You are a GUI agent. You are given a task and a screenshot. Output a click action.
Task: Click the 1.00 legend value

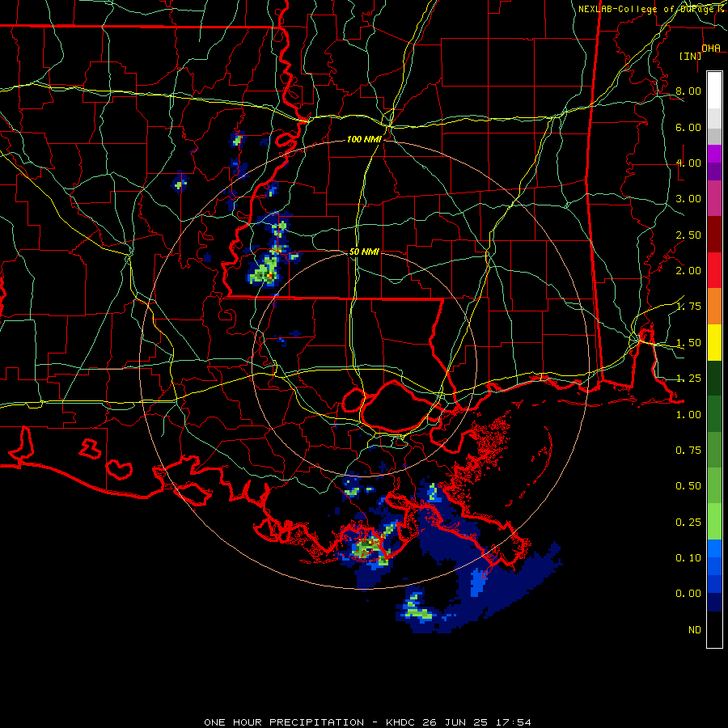coord(688,415)
